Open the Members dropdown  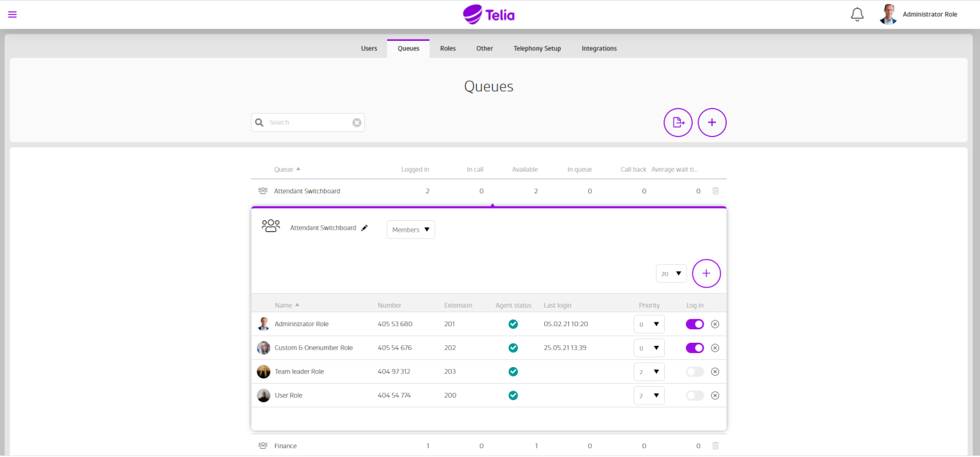pyautogui.click(x=410, y=229)
